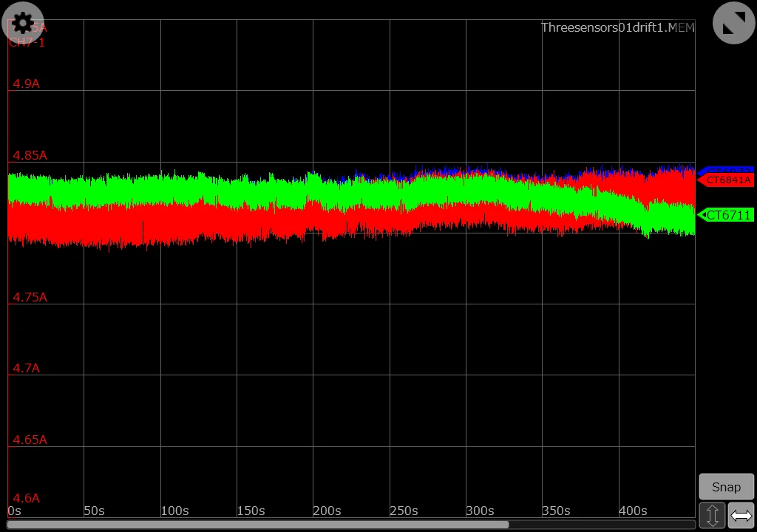757x532 pixels.
Task: Select the red CT6841A channel marker
Action: coord(727,180)
